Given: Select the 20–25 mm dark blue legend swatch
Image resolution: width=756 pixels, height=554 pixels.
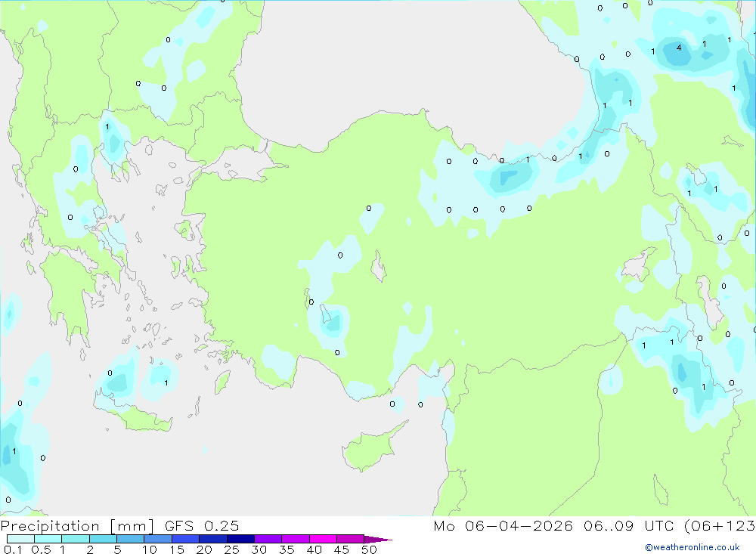Looking at the screenshot, I should [213, 539].
